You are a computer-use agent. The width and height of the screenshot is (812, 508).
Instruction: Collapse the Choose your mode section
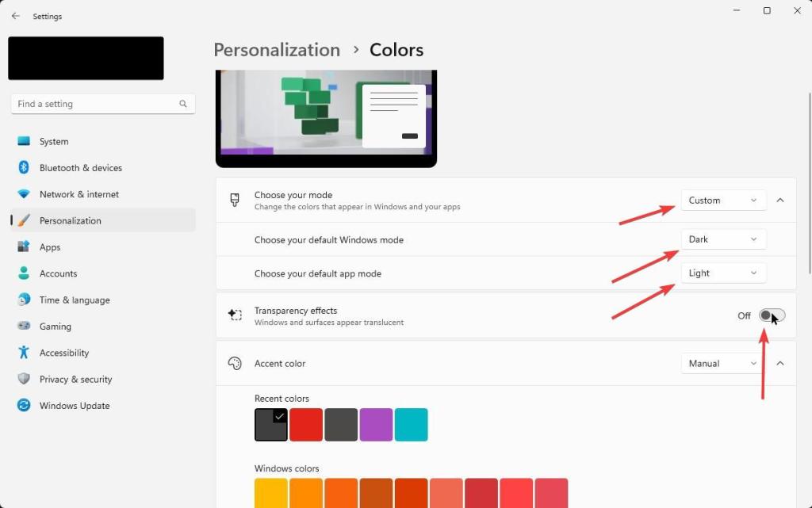coord(780,201)
